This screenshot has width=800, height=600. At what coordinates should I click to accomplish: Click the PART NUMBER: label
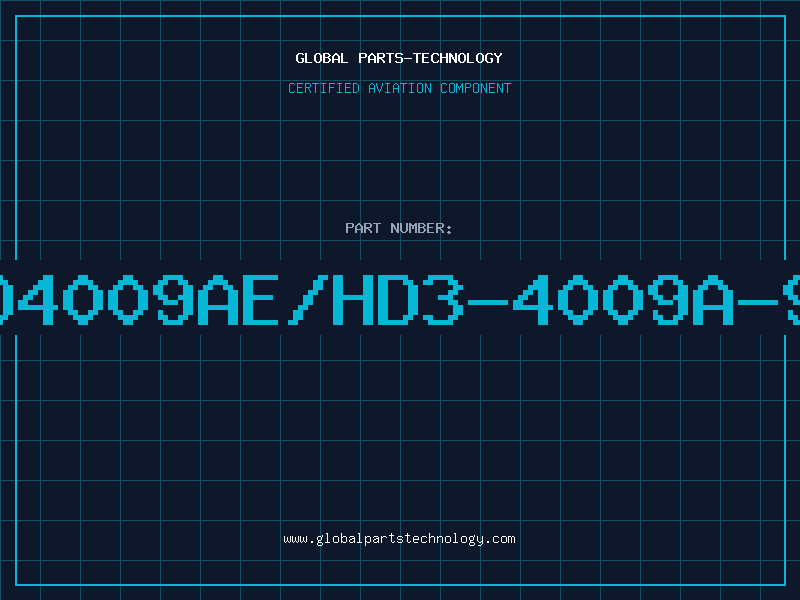399,228
